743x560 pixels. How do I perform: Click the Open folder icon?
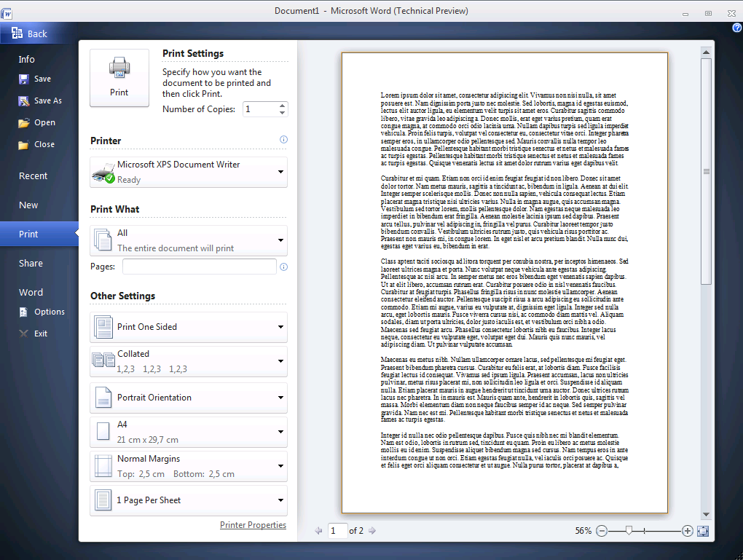click(x=24, y=123)
